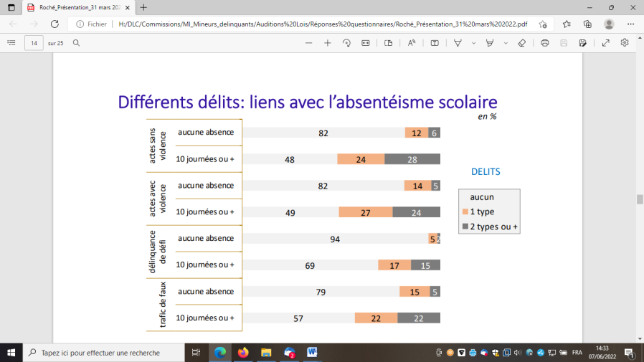Expand the draw pen options arrow

[473, 43]
